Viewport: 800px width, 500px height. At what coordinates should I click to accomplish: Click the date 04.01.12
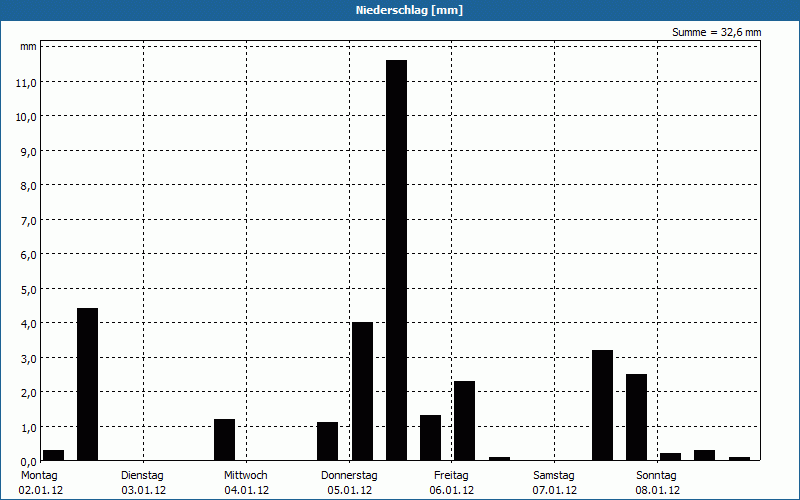(x=246, y=491)
